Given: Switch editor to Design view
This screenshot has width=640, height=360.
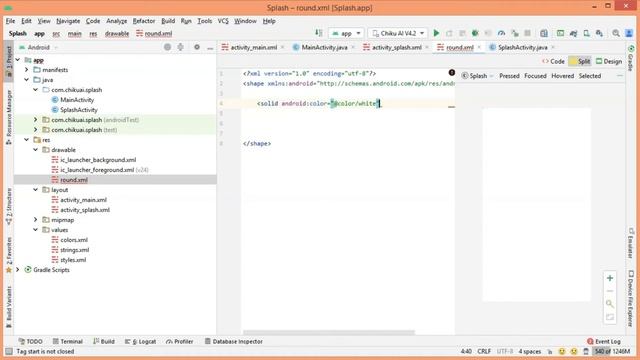Looking at the screenshot, I should 609,62.
